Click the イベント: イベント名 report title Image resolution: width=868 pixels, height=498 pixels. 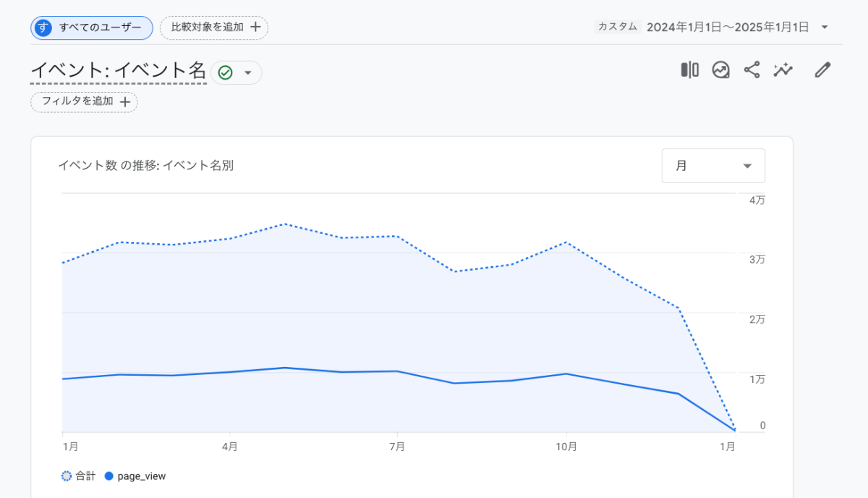[x=119, y=71]
